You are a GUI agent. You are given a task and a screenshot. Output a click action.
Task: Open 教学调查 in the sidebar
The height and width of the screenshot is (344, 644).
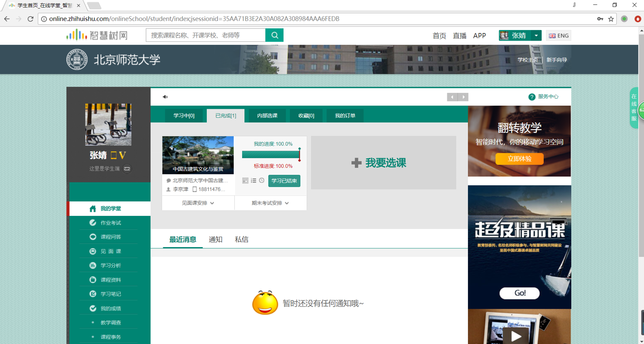(110, 322)
